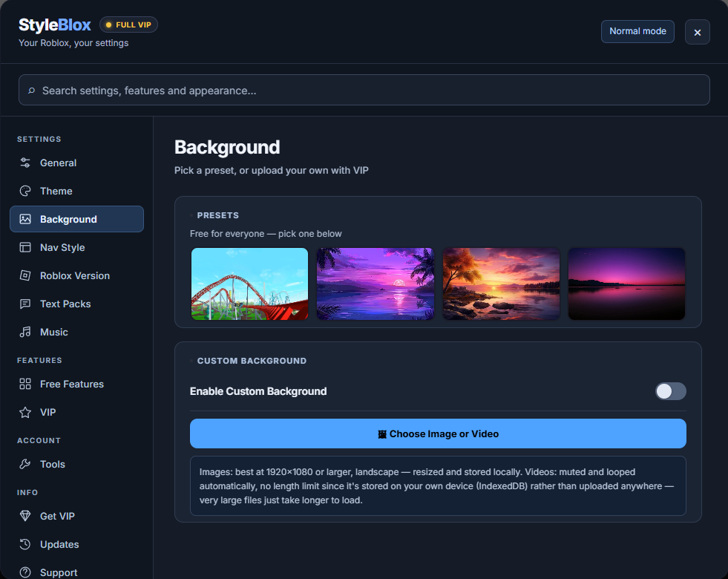The width and height of the screenshot is (728, 579).
Task: Click the VIP star icon
Action: [25, 412]
